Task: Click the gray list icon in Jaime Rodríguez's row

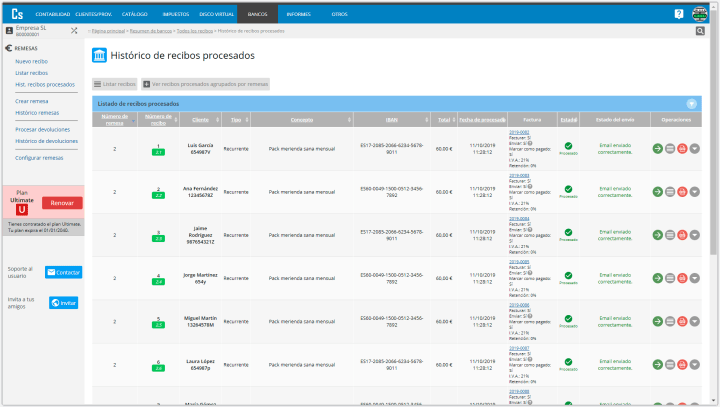Action: point(670,235)
